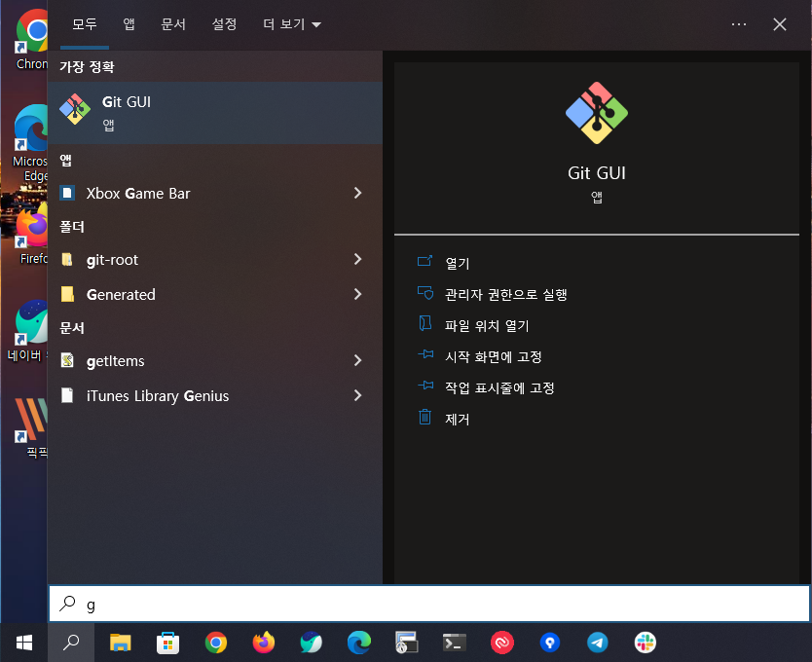Viewport: 812px width, 662px height.
Task: Click the Git GUI icon in best match
Action: 75,109
